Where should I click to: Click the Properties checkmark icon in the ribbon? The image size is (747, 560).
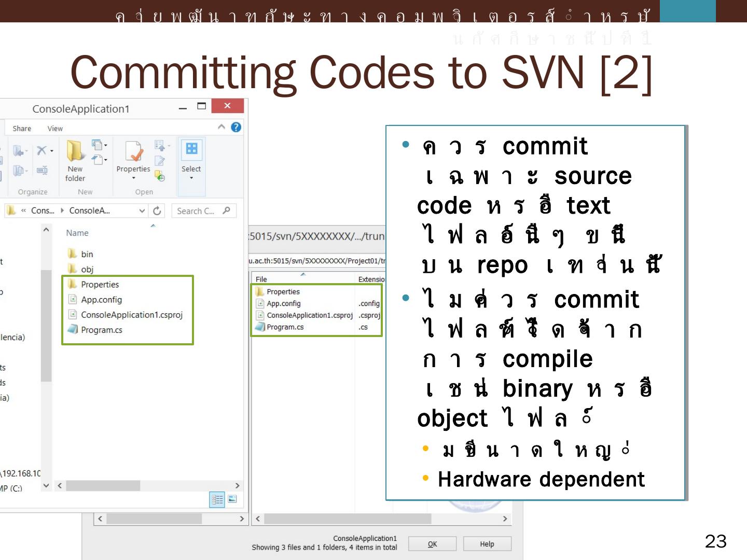pyautogui.click(x=134, y=151)
